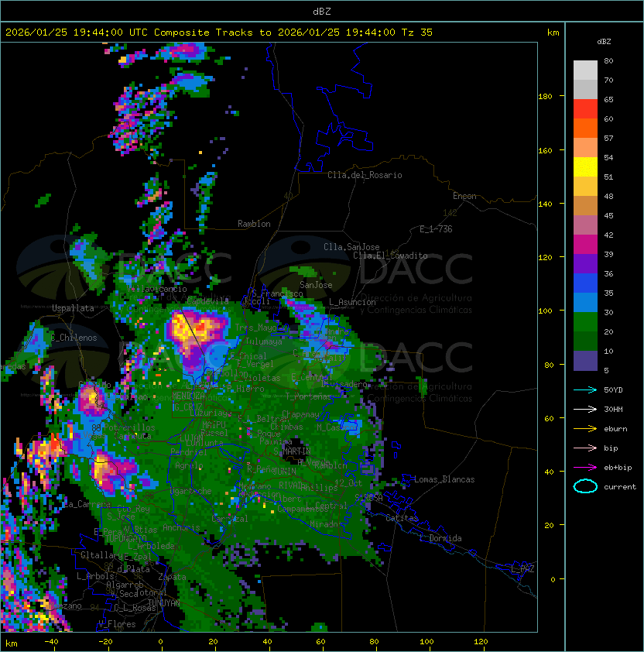Viewport: 644px width, 652px height.
Task: Click the dBZ title at the top bar
Action: [x=322, y=11]
